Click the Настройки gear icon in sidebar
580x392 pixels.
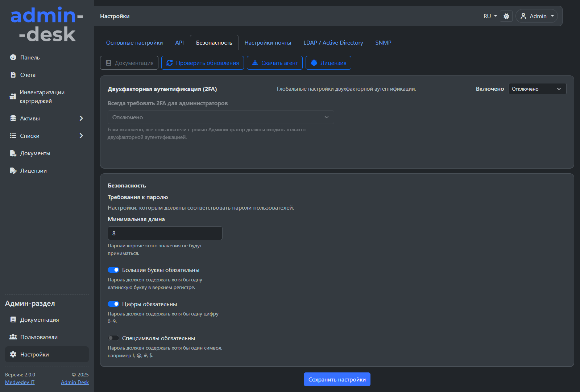click(13, 354)
